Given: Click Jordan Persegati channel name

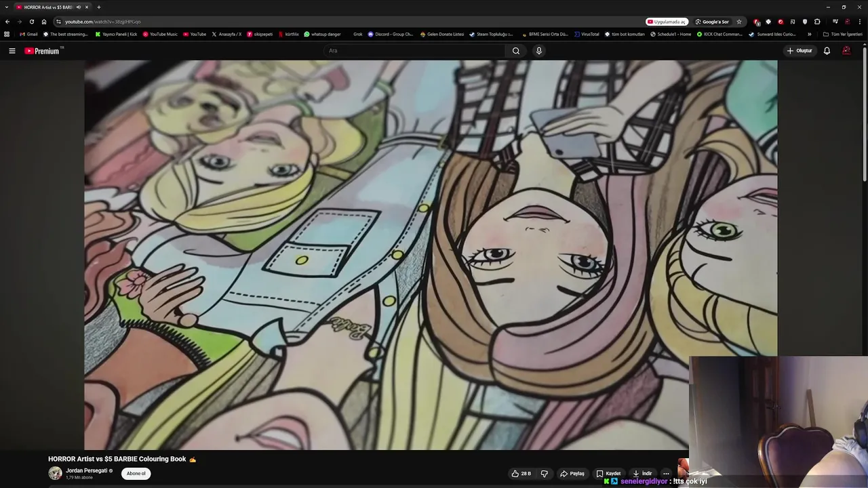Looking at the screenshot, I should tap(86, 470).
